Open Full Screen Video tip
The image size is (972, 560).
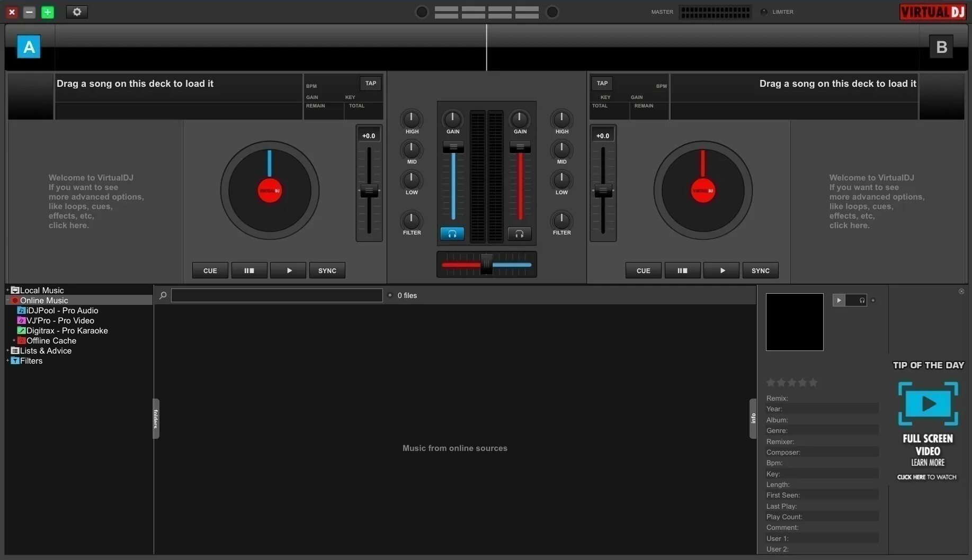[x=928, y=403]
